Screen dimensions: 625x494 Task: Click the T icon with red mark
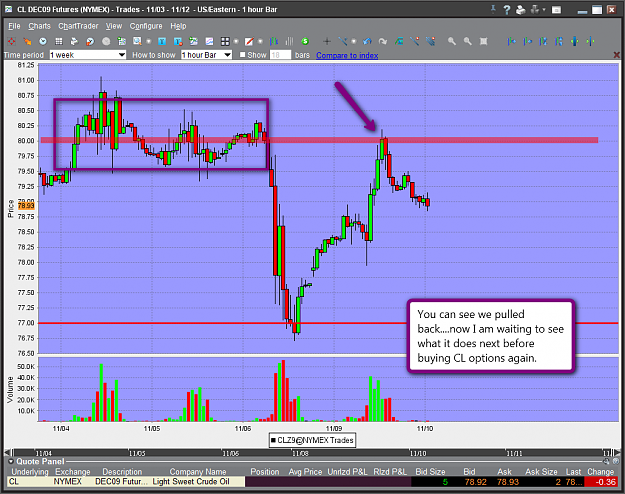(178, 41)
